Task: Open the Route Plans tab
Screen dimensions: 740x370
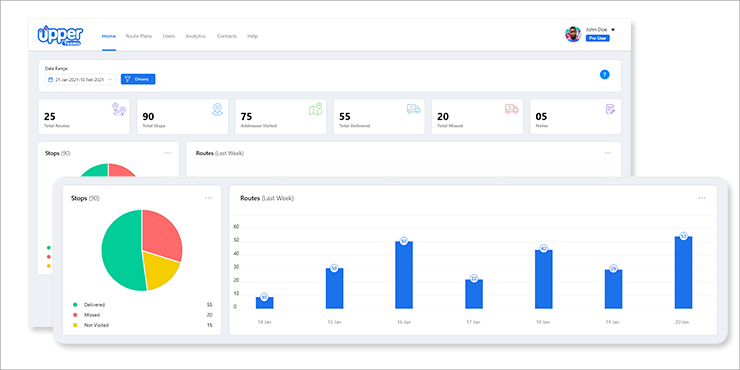Action: point(139,36)
